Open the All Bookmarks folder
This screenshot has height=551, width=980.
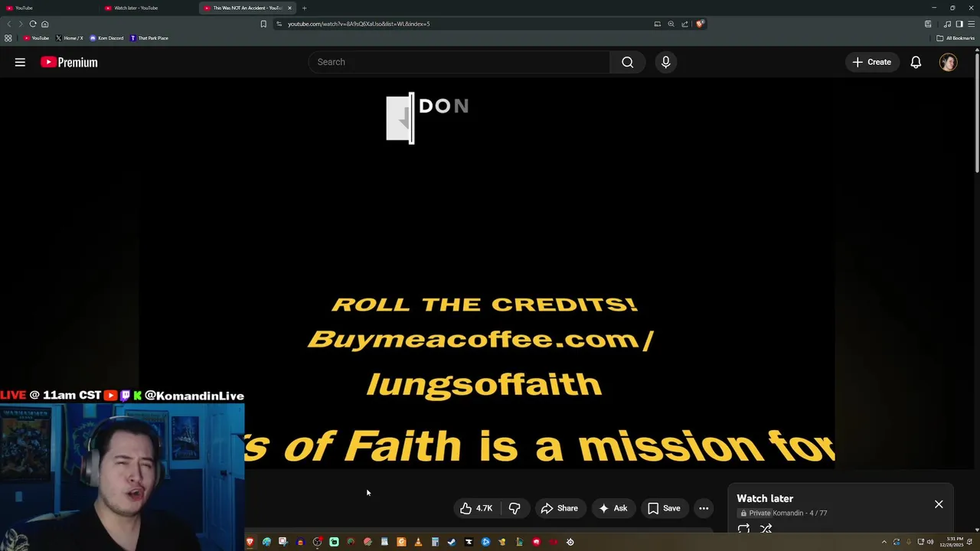(x=955, y=38)
